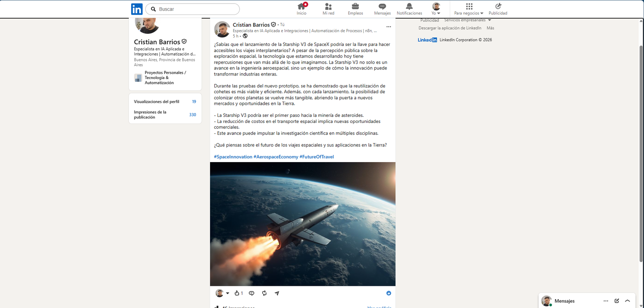Open the #FutureOfTravel hashtag
This screenshot has width=644, height=308.
pos(317,157)
